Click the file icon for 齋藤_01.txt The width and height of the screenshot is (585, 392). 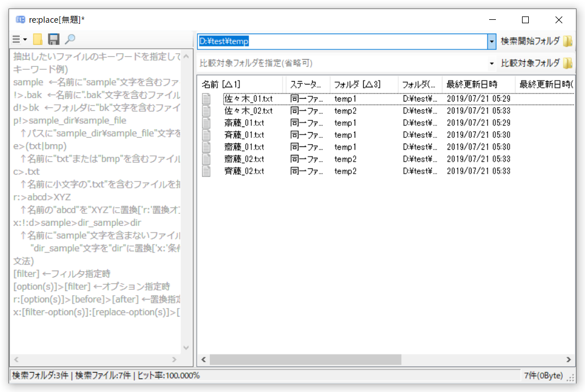point(207,147)
